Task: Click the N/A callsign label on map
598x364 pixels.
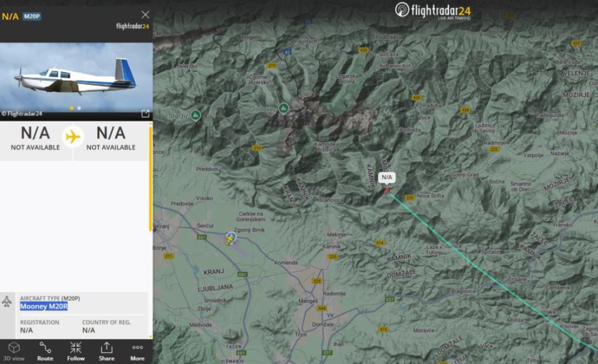Action: click(x=387, y=177)
